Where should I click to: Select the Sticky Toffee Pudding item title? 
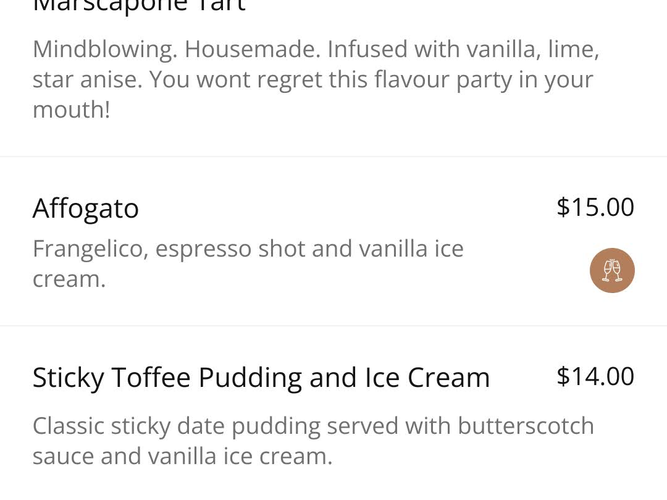[x=261, y=377]
